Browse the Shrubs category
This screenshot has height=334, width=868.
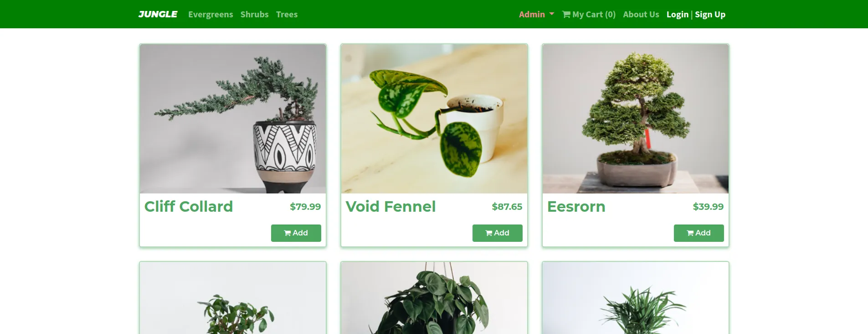[254, 15]
